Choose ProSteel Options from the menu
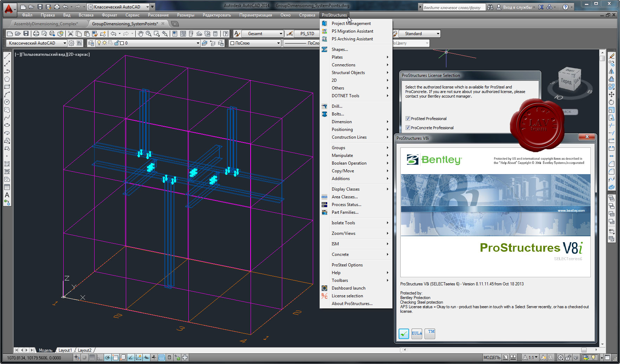This screenshot has height=364, width=620. (356, 265)
